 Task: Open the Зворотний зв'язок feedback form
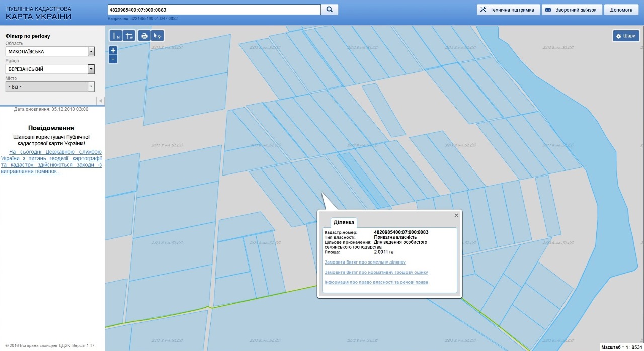point(572,10)
